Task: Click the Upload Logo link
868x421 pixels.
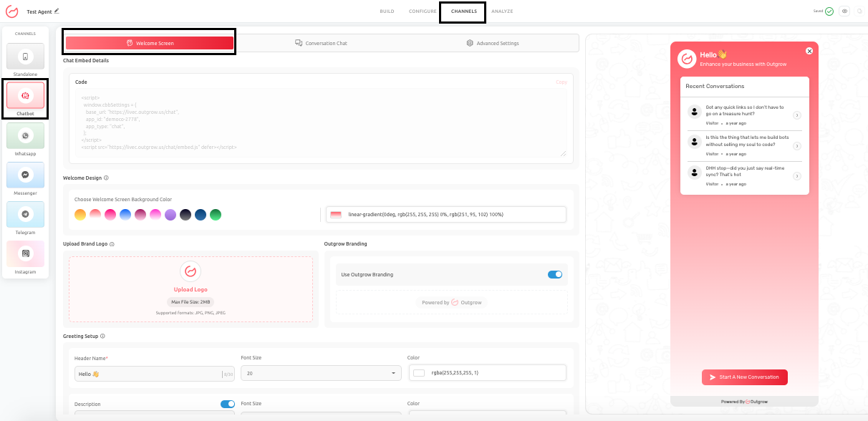Action: [191, 289]
